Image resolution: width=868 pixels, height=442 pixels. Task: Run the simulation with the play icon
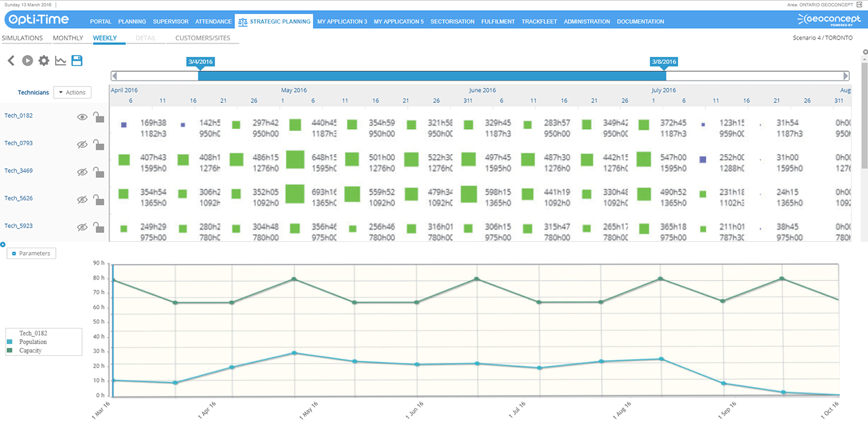pyautogui.click(x=27, y=60)
